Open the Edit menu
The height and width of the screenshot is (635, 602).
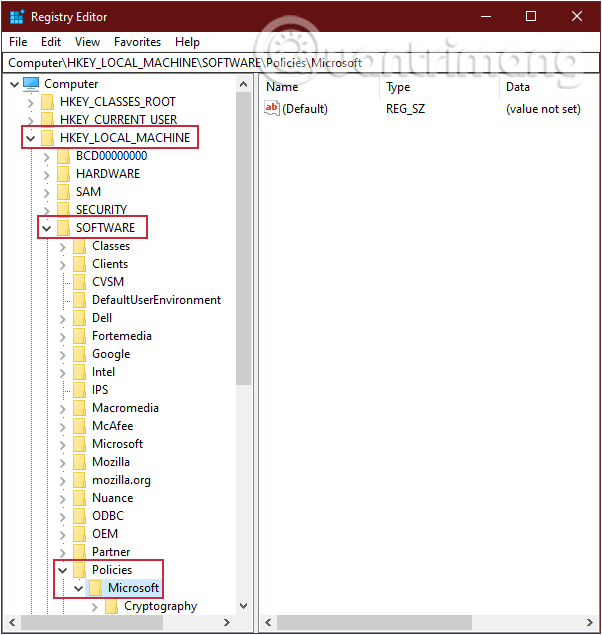51,42
